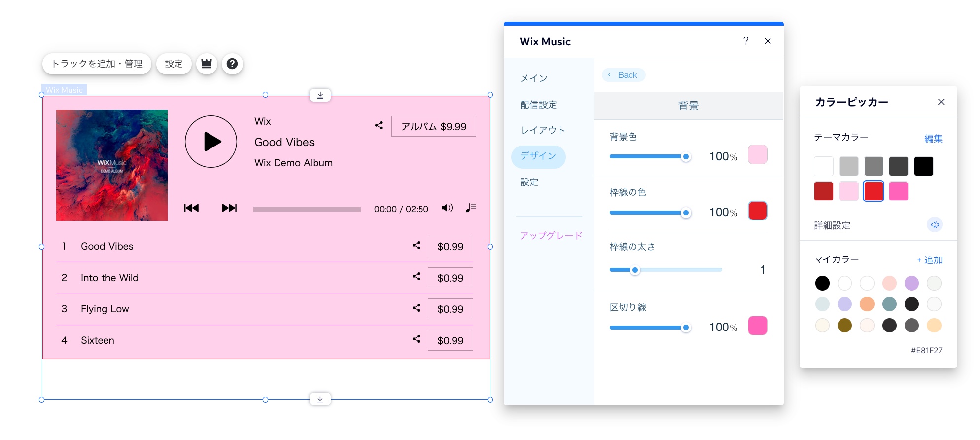Screen dimensions: 980x440
Task: Adjust the 背景色 opacity slider
Action: coord(650,156)
